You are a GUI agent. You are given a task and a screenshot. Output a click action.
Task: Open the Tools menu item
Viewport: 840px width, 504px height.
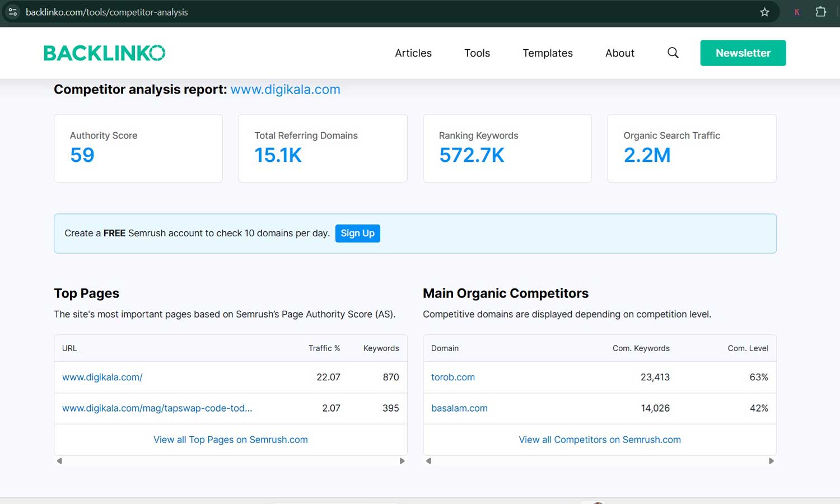[477, 53]
